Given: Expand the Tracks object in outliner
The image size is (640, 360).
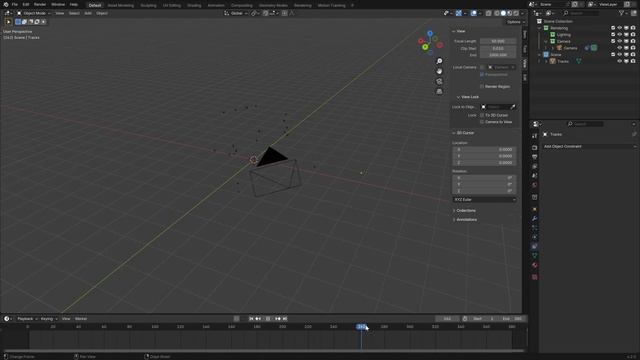Looking at the screenshot, I should [546, 61].
